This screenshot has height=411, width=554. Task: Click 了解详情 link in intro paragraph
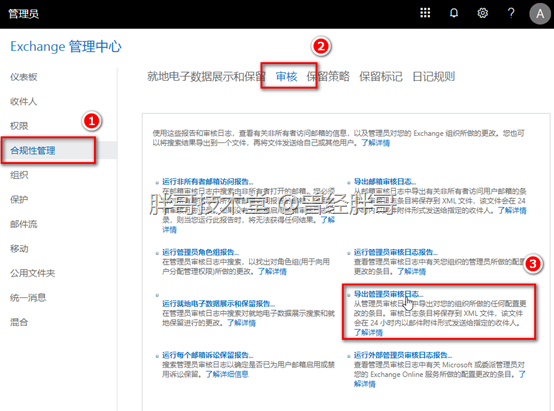click(376, 143)
